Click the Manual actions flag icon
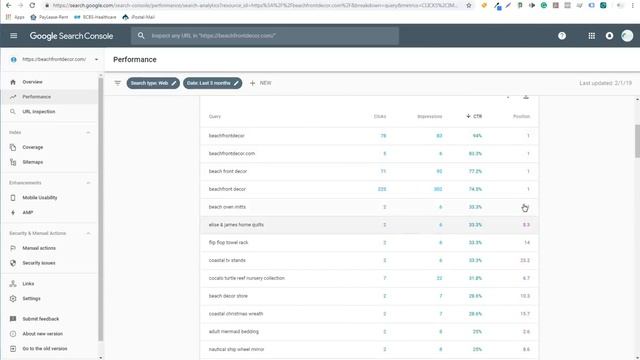Viewport: 640px width, 360px height. point(13,248)
